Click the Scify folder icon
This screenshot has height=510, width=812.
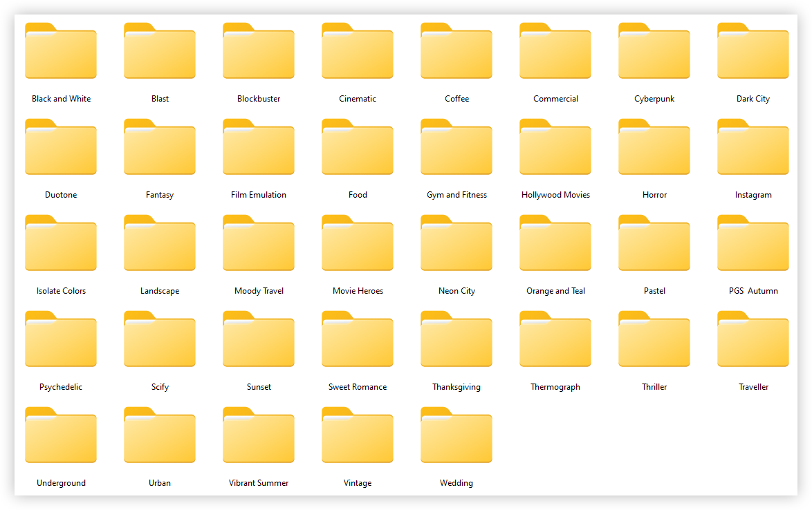coord(160,339)
